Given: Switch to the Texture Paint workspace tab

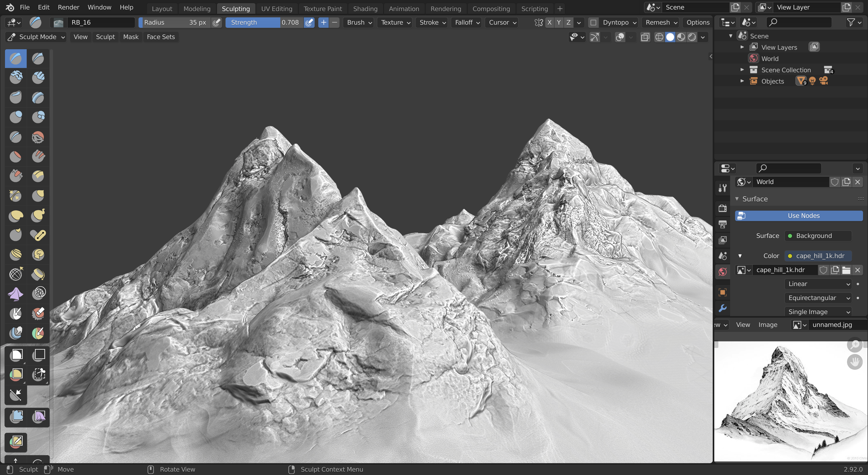Looking at the screenshot, I should tap(323, 8).
